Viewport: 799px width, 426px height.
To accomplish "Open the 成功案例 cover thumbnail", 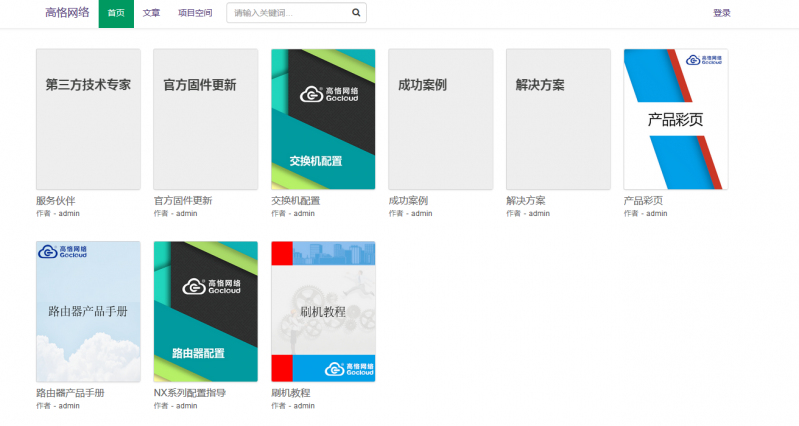I will point(440,119).
